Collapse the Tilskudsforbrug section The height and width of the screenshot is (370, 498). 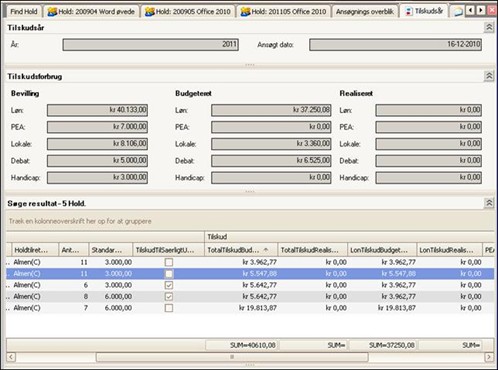coord(489,76)
